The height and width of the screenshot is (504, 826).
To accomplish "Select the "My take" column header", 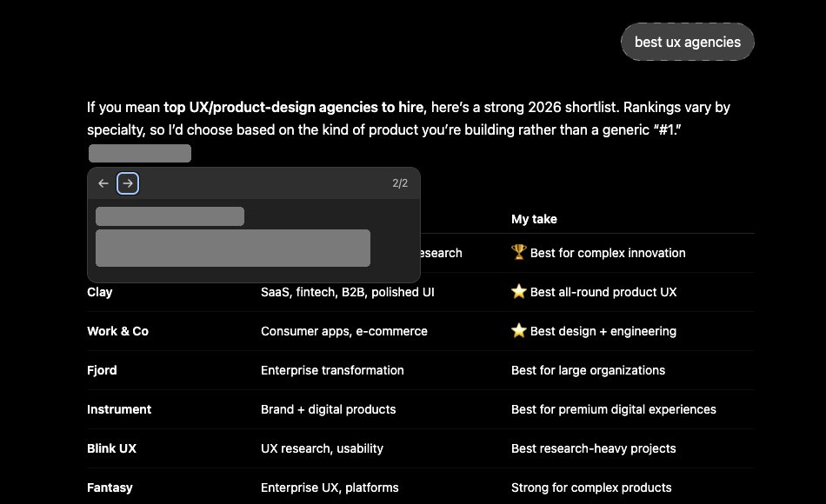I will click(534, 219).
